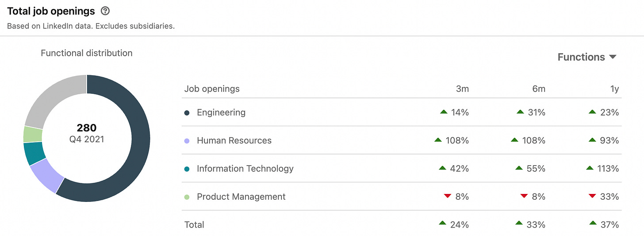Screen dimensions: 644x236
Task: Select the light green Product Management segment
Action: [32, 135]
